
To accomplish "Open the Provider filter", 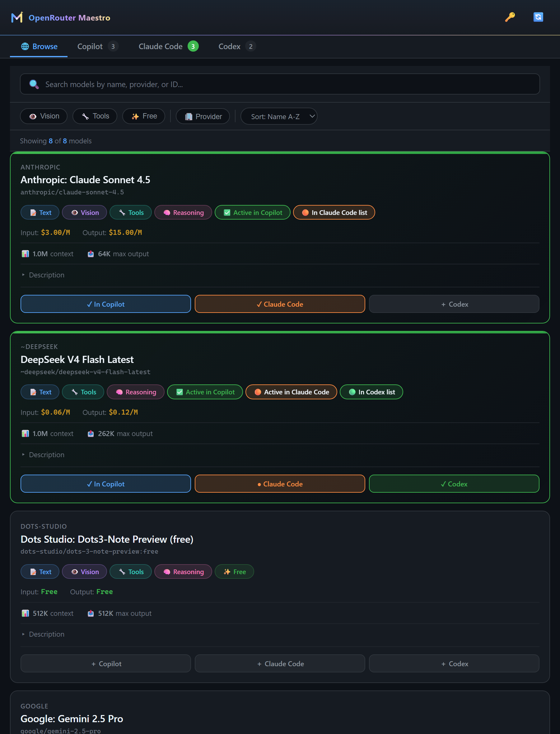I will (x=203, y=116).
